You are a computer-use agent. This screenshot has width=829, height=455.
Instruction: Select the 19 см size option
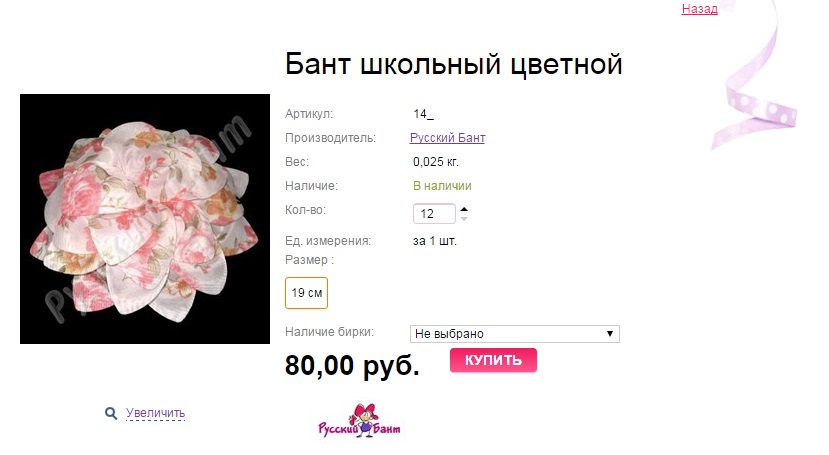tap(306, 293)
